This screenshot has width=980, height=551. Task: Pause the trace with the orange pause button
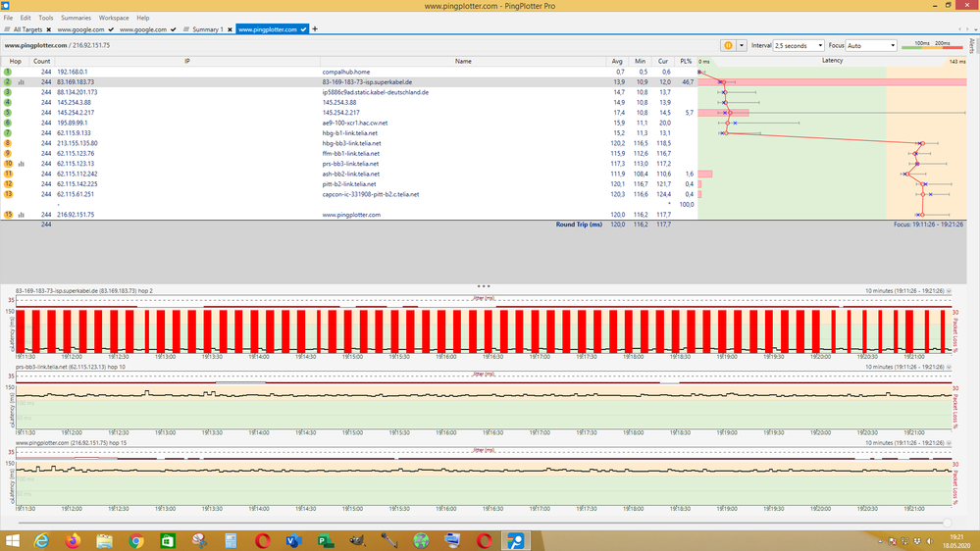(x=729, y=45)
